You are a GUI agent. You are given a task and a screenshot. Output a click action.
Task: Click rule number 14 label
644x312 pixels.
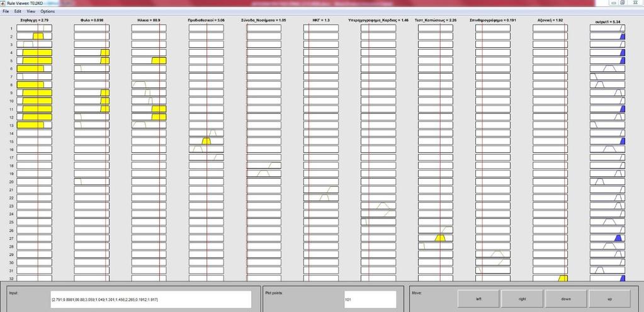coord(11,133)
